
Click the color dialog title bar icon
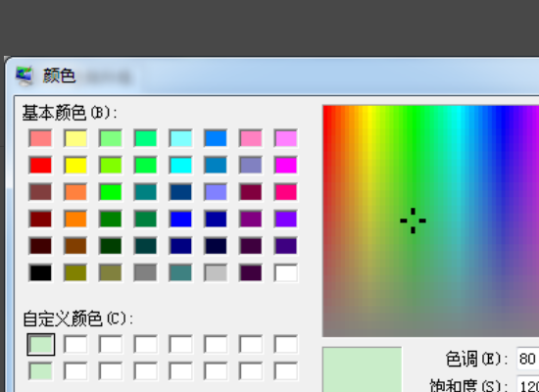click(x=24, y=75)
